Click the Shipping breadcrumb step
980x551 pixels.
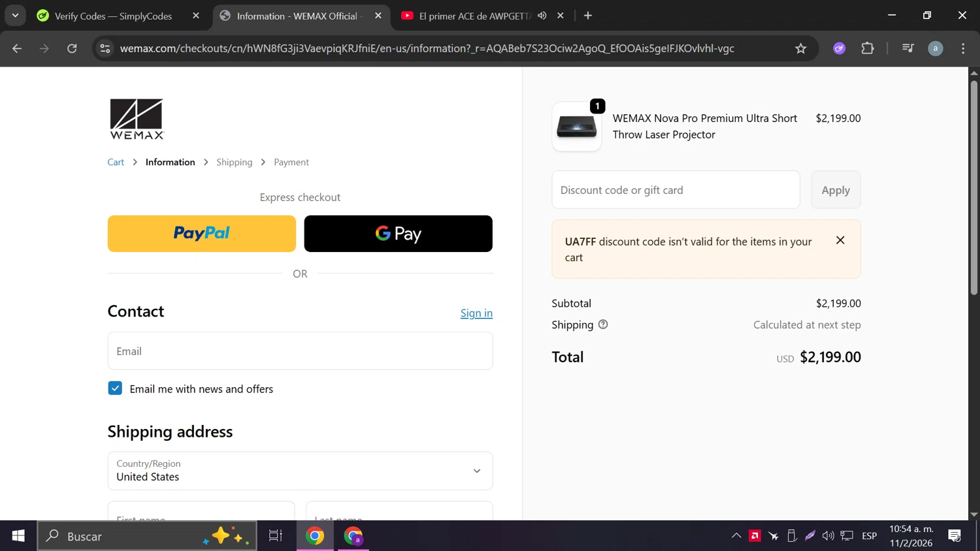pos(235,162)
